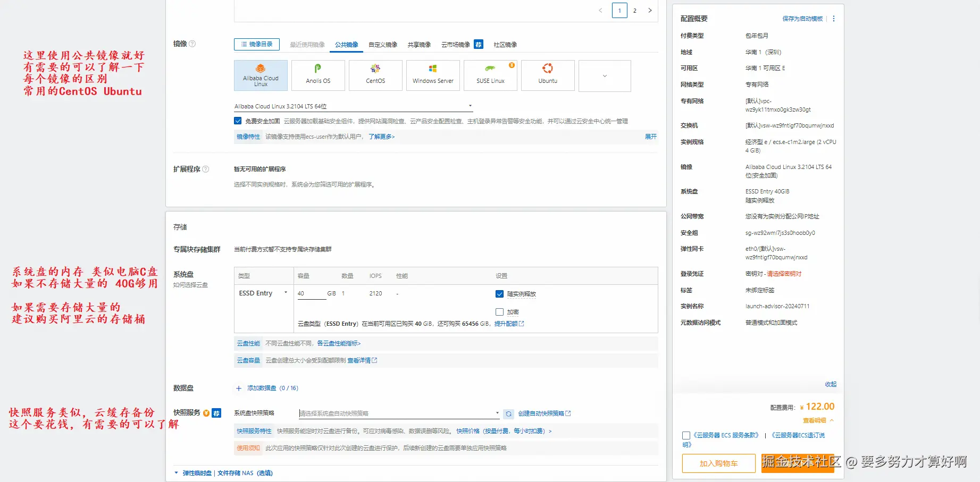Viewport: 980px width, 482px height.
Task: Open the Alibaba Cloud Linux version dropdown
Action: [354, 106]
